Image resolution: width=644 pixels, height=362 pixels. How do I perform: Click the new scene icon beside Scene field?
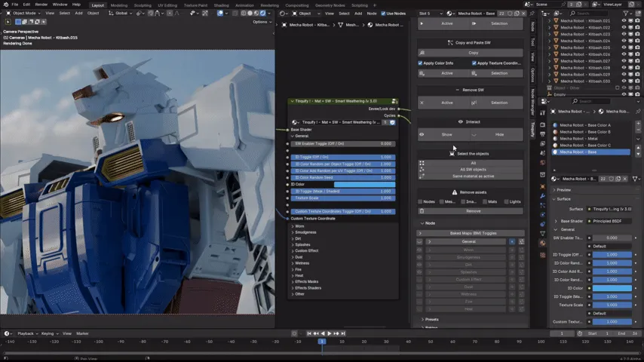(578, 5)
